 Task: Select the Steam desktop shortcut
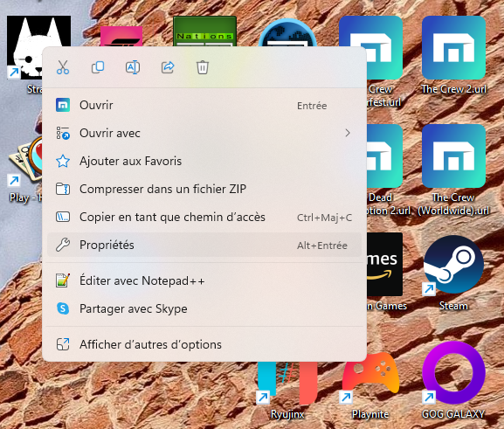tap(453, 273)
